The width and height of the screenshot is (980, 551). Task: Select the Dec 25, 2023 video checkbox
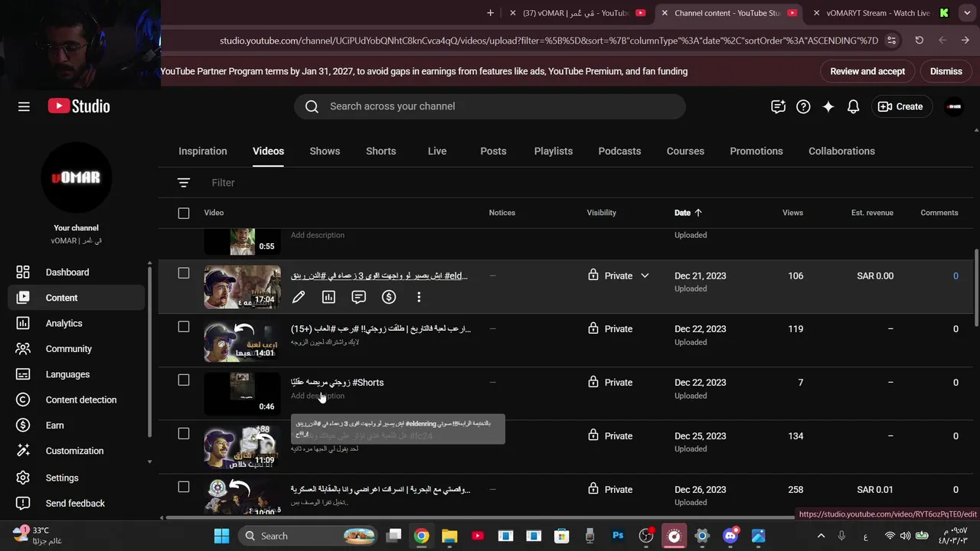[x=184, y=434]
